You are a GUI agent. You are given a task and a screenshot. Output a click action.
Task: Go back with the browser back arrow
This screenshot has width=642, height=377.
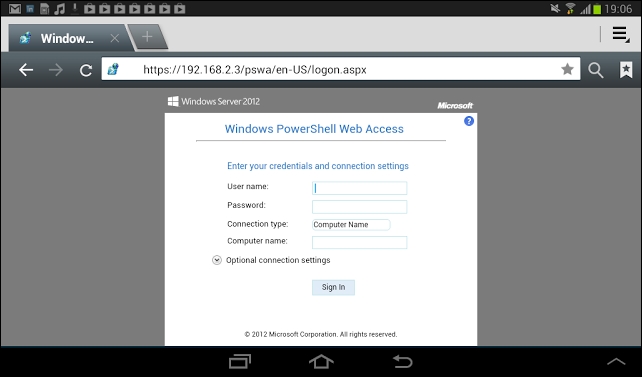(x=26, y=70)
